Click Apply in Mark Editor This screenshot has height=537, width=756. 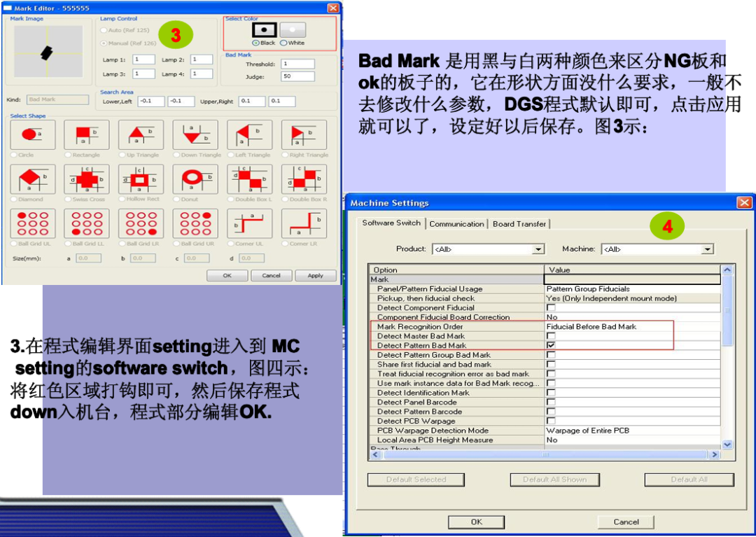click(x=315, y=276)
